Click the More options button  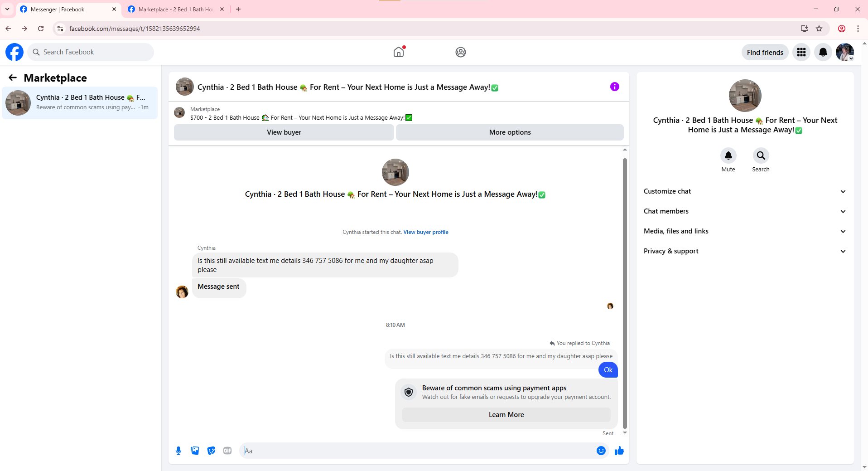[x=510, y=132]
